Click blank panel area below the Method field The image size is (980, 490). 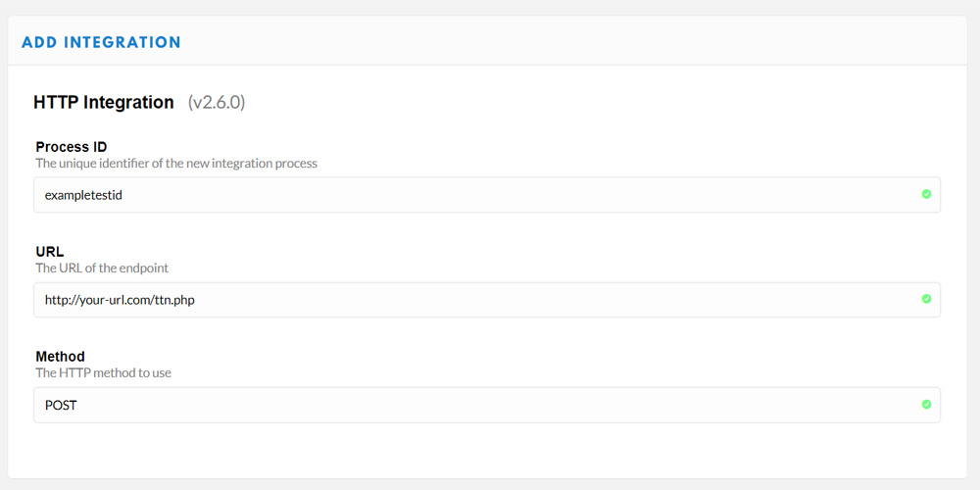(487, 451)
